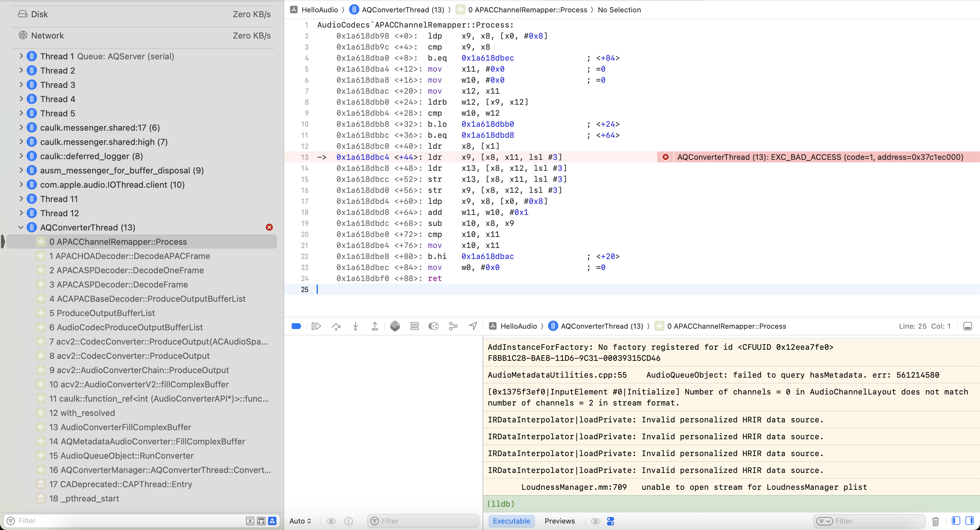Select frame 13 AudioConverterFillComplexBuffer

pos(142,427)
